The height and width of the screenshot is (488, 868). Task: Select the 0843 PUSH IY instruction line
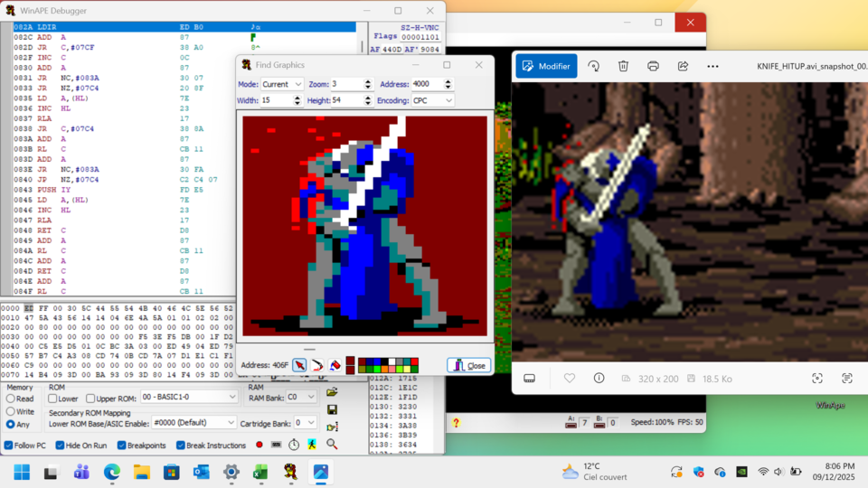125,190
